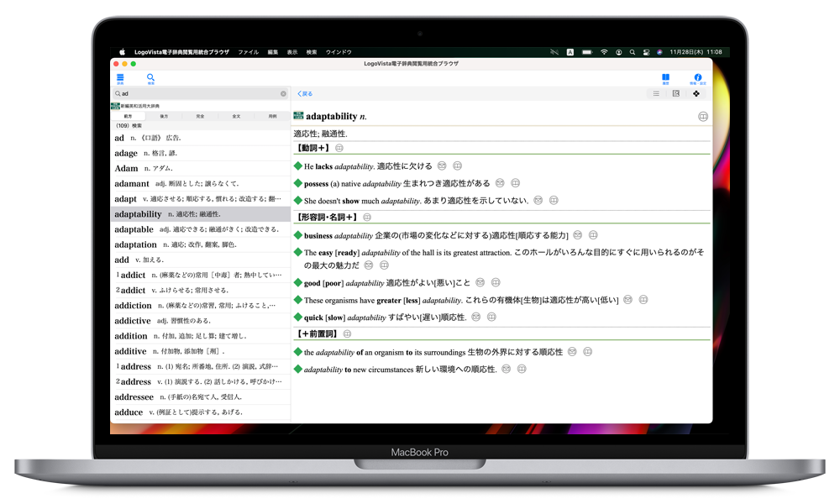
Task: Select the "ad" entry in the results list
Action: click(201, 139)
